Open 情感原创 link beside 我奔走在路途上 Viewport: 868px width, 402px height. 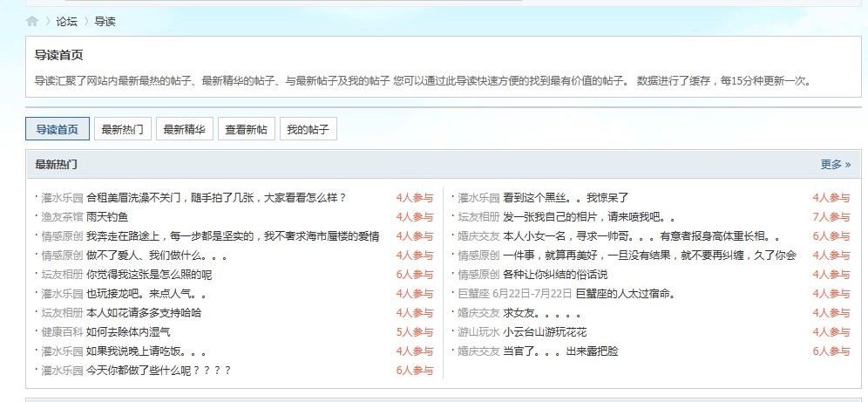point(62,236)
